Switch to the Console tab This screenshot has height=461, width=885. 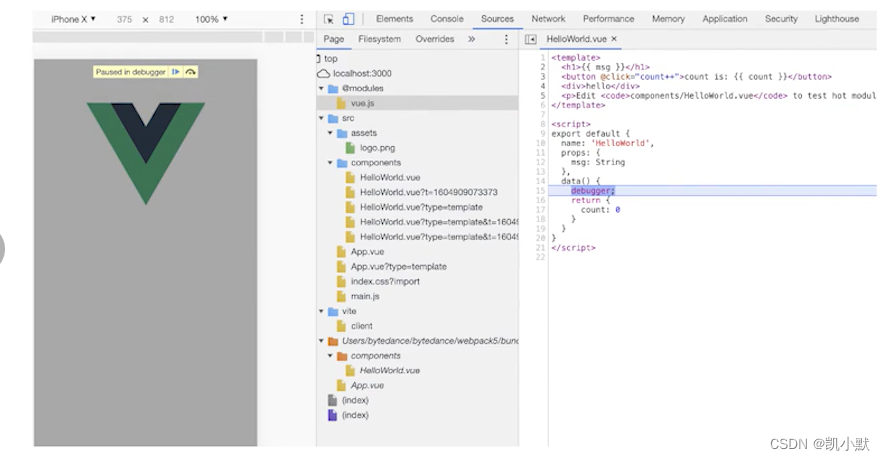446,19
